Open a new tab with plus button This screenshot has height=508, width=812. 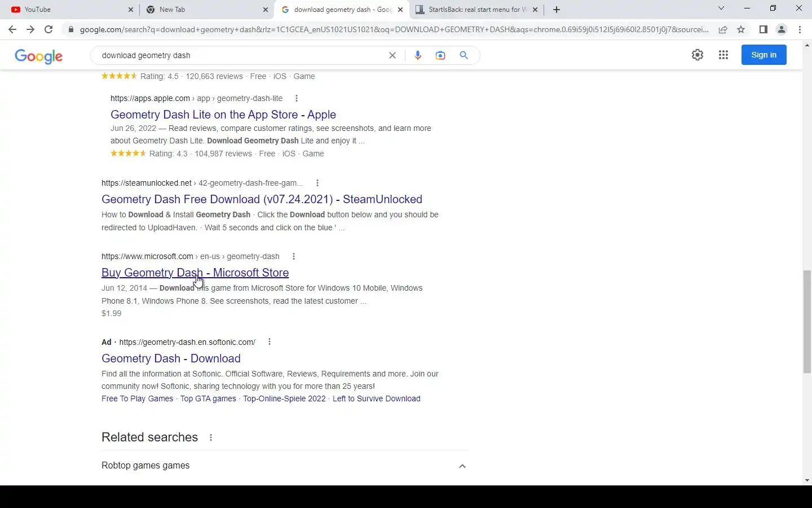pyautogui.click(x=557, y=10)
